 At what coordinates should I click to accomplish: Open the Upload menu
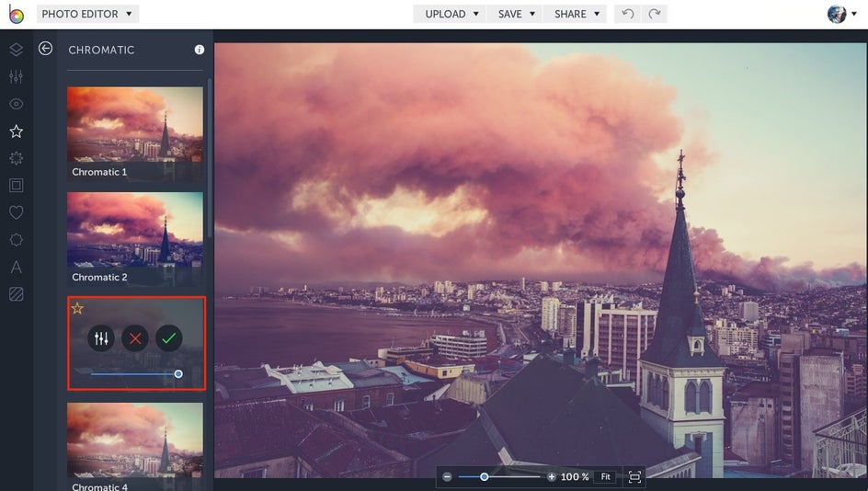pyautogui.click(x=450, y=14)
